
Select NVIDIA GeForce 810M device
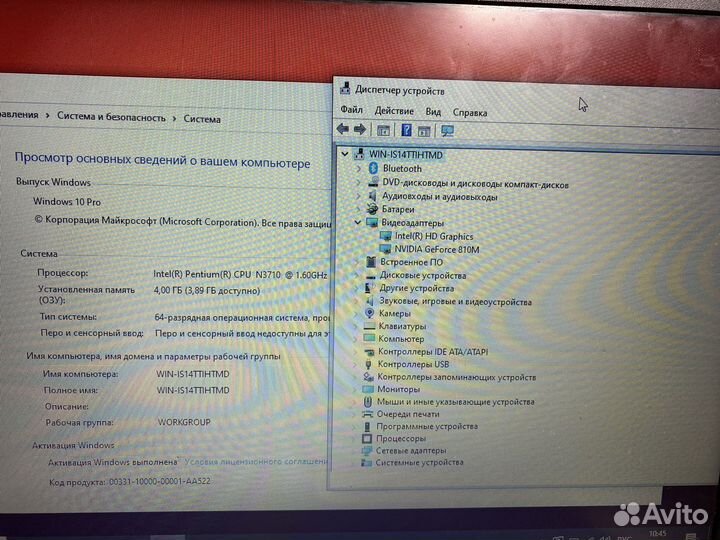click(x=437, y=249)
